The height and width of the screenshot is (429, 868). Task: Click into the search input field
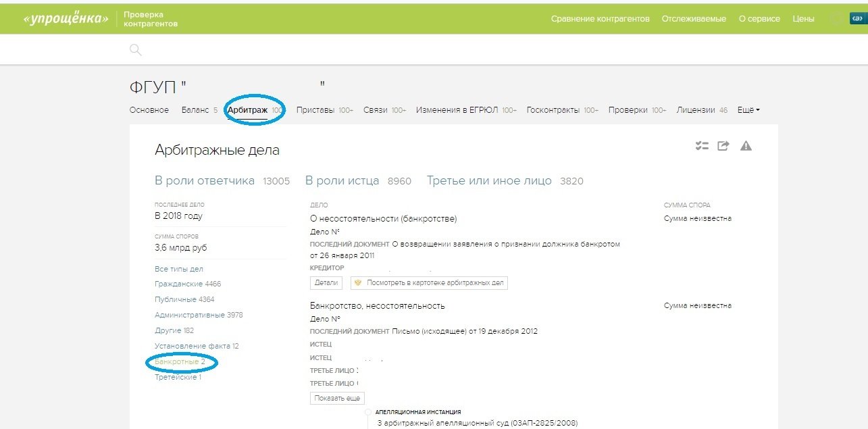[x=432, y=49]
